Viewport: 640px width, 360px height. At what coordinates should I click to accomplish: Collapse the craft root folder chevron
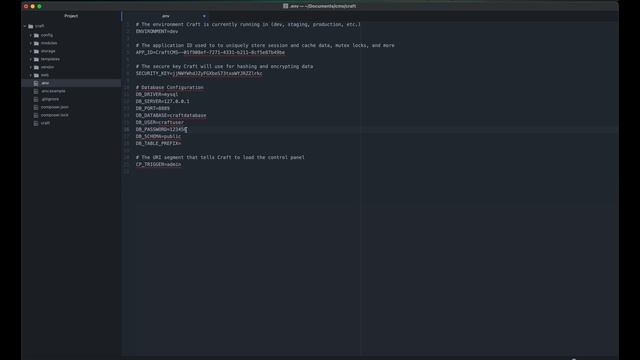click(25, 26)
